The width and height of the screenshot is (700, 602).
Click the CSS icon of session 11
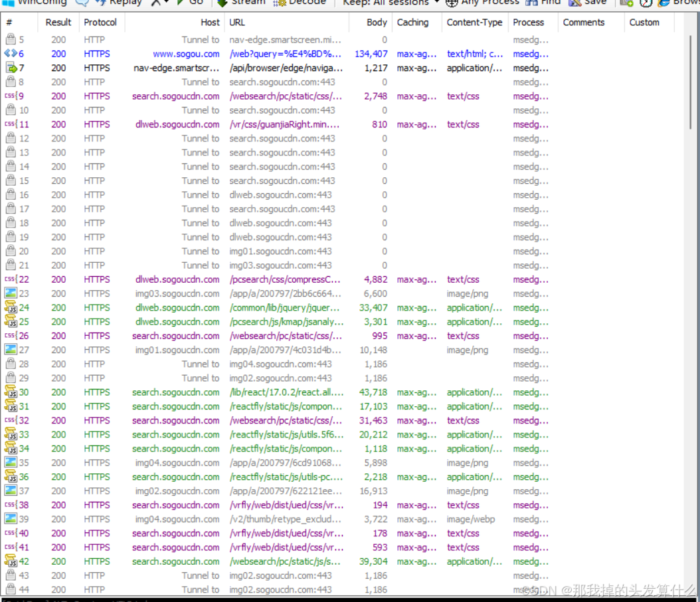click(x=11, y=124)
